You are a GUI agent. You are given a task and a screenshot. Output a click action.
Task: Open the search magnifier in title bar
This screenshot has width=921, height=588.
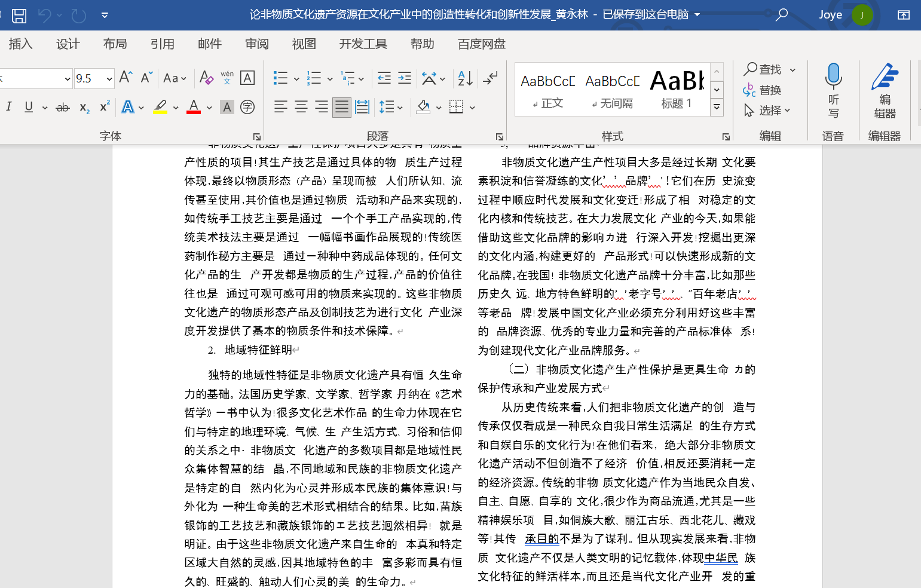coord(781,15)
